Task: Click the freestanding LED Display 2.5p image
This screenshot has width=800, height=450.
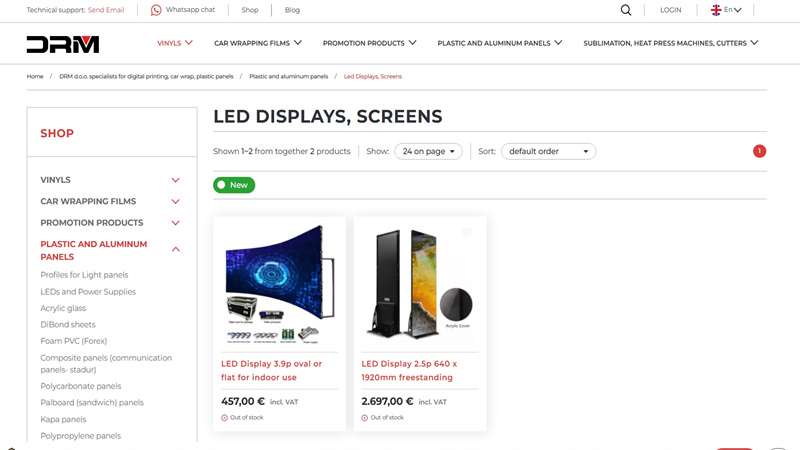Action: click(x=420, y=284)
